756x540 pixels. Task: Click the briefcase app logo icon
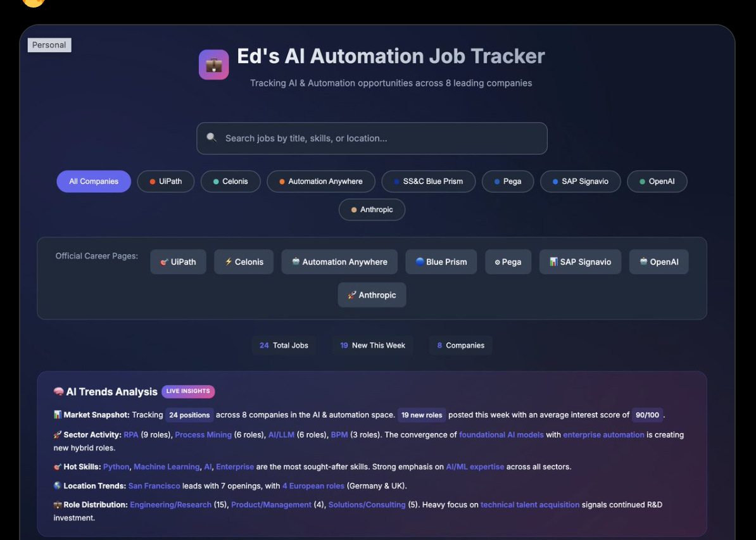pyautogui.click(x=213, y=65)
